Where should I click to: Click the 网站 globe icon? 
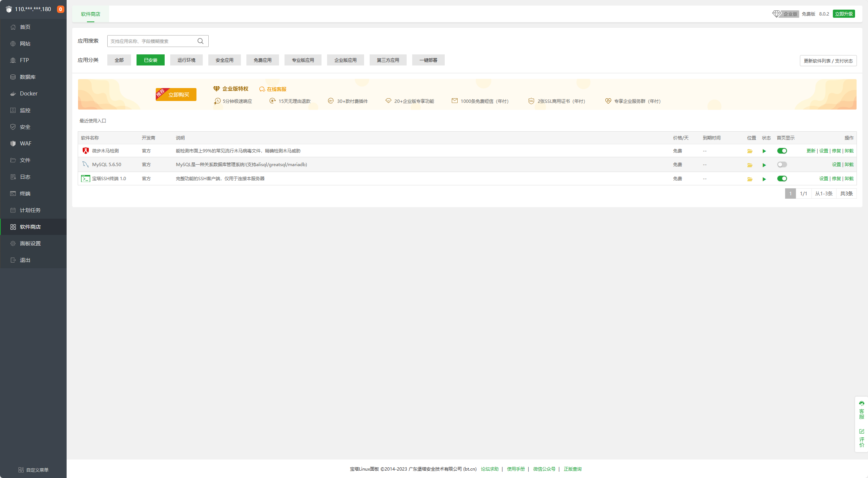tap(13, 44)
